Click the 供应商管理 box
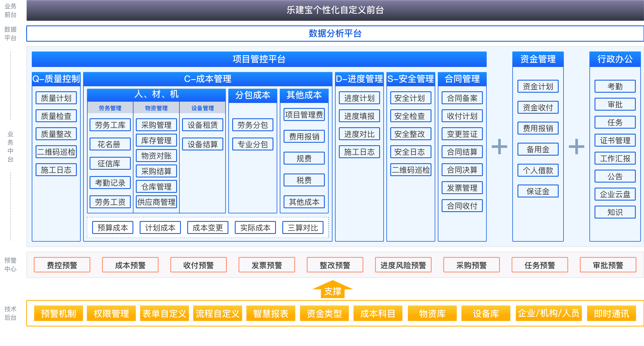 pos(156,202)
